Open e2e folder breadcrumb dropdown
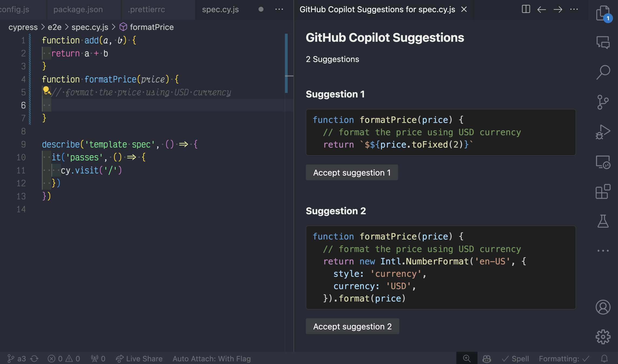This screenshot has height=364, width=618. click(54, 27)
